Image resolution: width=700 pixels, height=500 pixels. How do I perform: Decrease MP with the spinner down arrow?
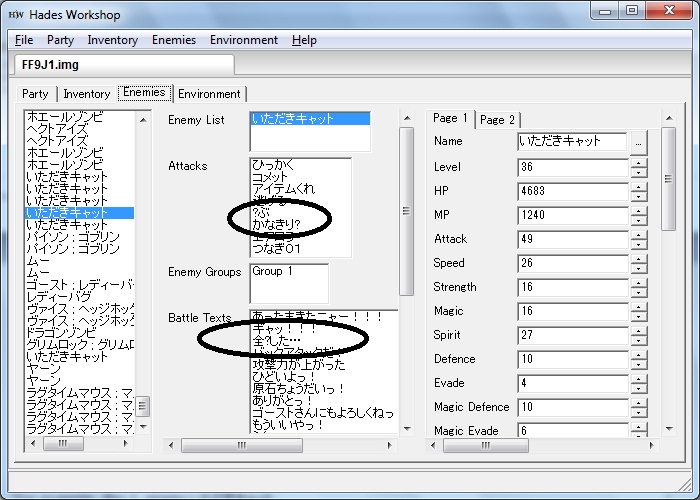tap(639, 221)
